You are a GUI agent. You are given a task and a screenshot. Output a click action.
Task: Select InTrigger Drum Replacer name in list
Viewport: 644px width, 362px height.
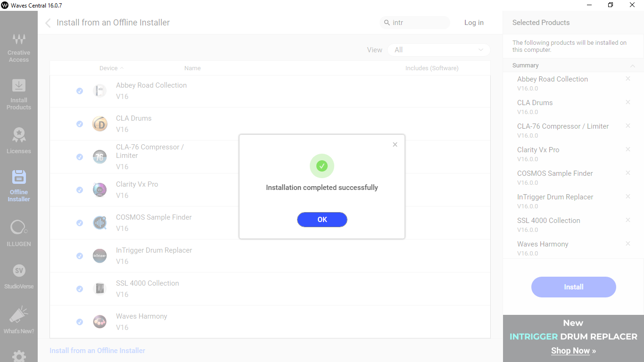point(154,250)
